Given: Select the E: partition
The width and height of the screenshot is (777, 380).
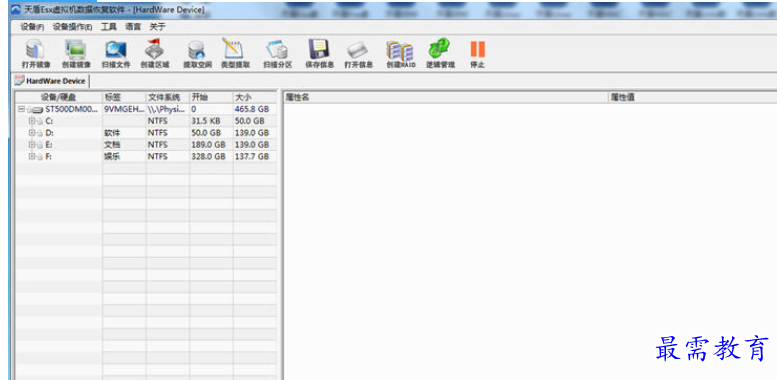Looking at the screenshot, I should click(x=49, y=145).
